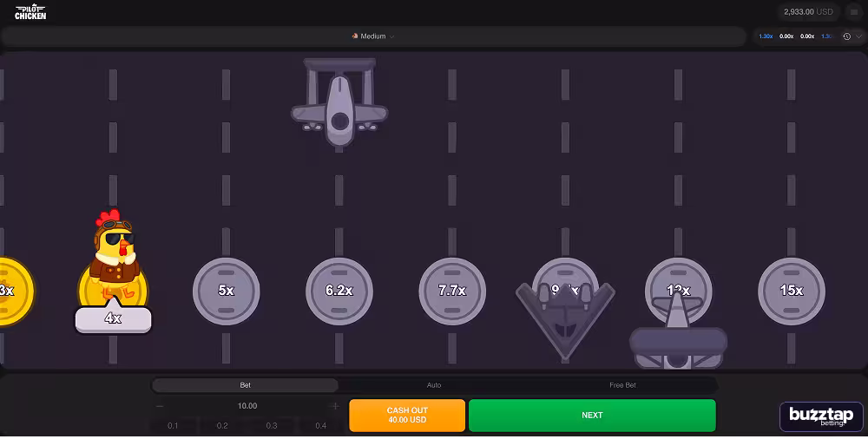Click the 2,933.00 USD balance
The height and width of the screenshot is (439, 868).
808,11
